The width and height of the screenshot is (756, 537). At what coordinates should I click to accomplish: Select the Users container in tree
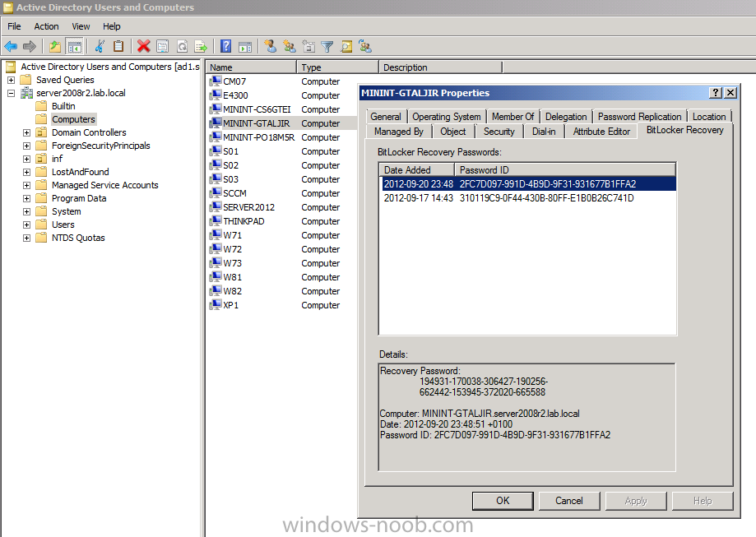[63, 225]
